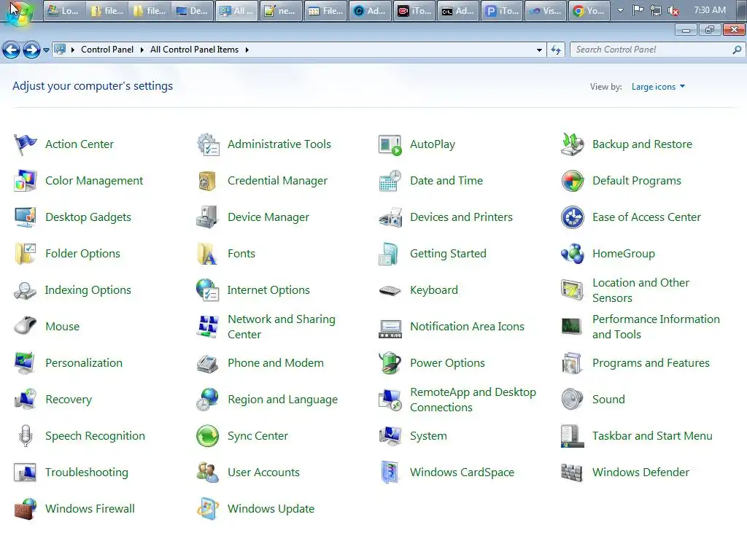
Task: Click the HomeGroup spheres icon
Action: [x=572, y=254]
